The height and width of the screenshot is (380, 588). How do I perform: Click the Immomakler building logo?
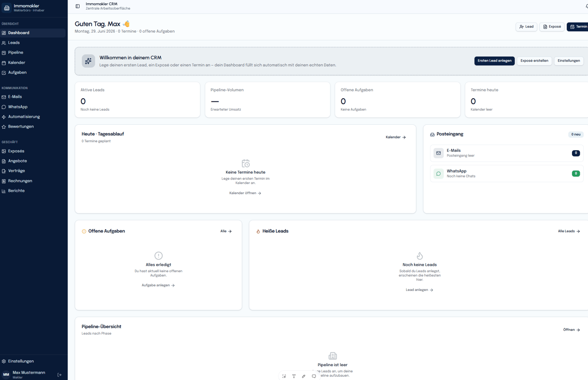[x=6, y=8]
